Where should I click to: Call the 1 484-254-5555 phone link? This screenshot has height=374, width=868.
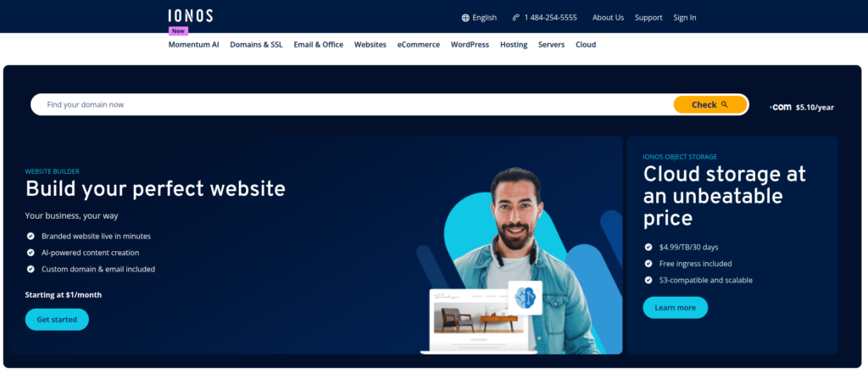click(545, 18)
